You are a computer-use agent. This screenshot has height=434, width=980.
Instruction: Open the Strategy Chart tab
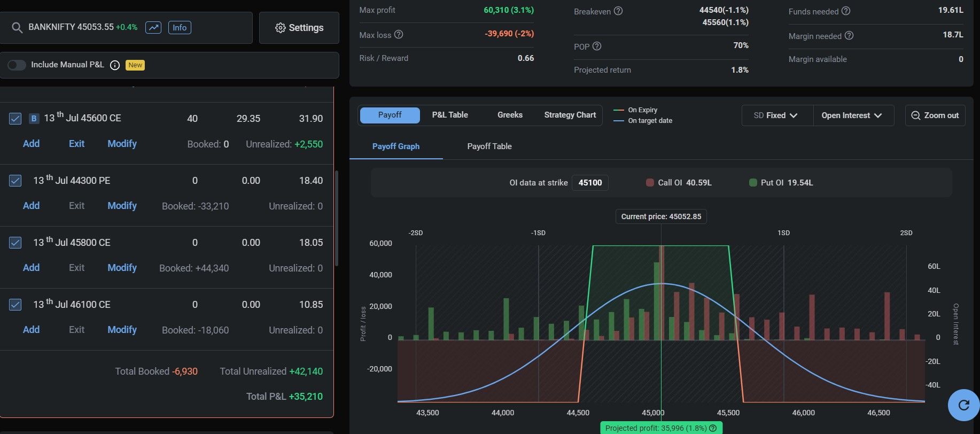tap(570, 115)
